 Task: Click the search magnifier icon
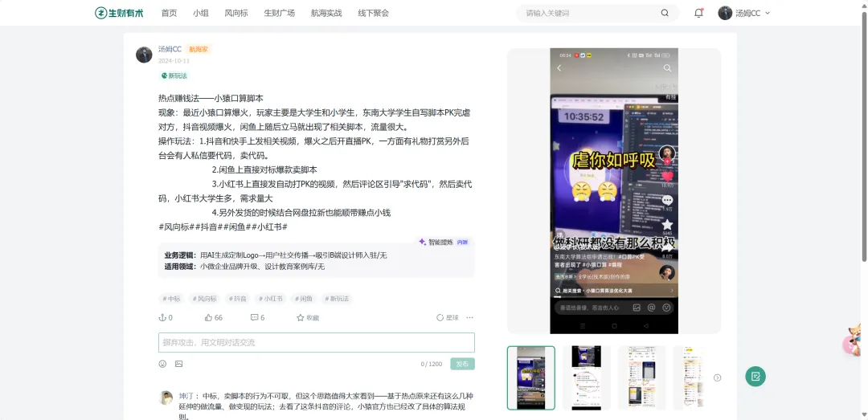665,13
